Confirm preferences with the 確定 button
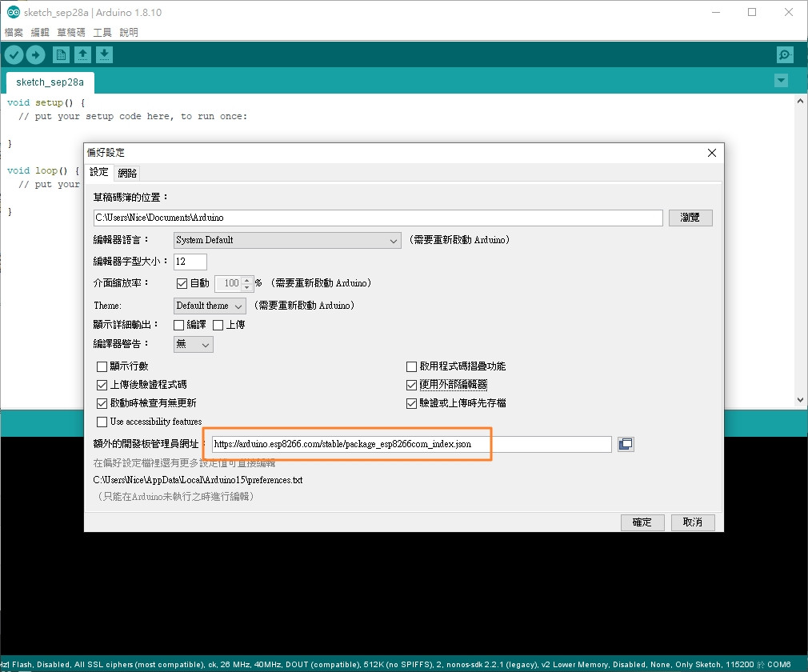This screenshot has height=672, width=808. [x=642, y=522]
